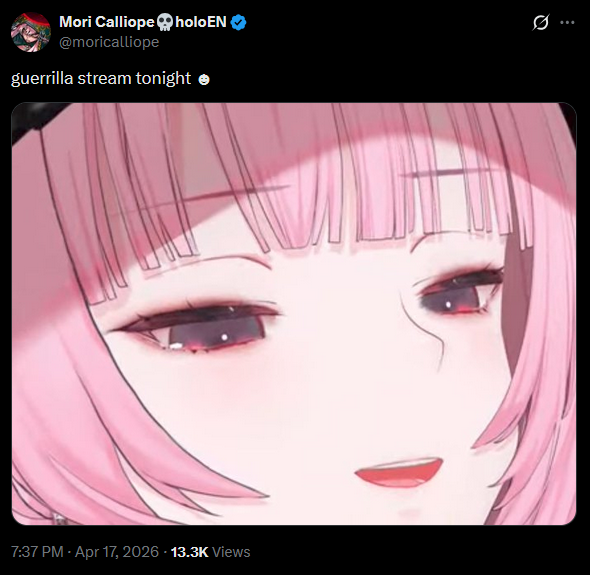
Task: Click the "Mori Calliope" display name
Action: tap(107, 22)
